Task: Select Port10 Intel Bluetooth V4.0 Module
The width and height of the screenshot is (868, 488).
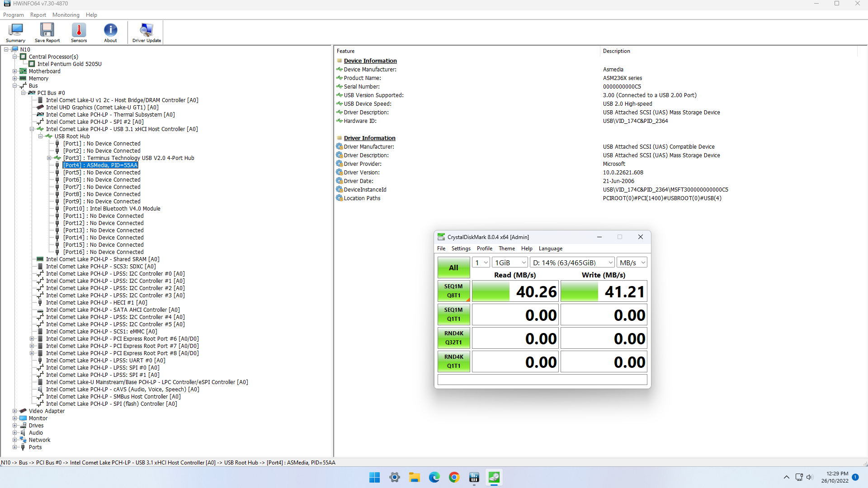Action: click(112, 209)
